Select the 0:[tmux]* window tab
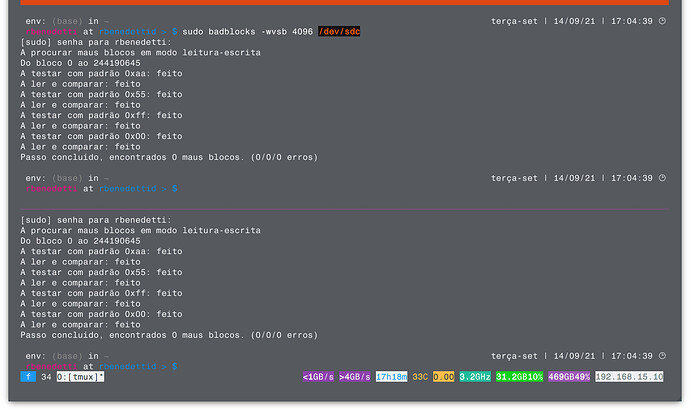Screen dimensions: 690x410 (80, 377)
